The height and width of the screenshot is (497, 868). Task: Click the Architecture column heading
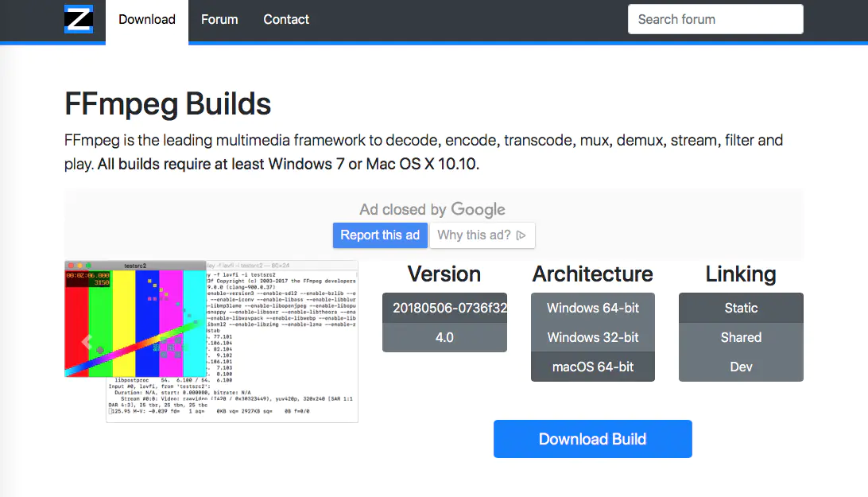point(592,274)
